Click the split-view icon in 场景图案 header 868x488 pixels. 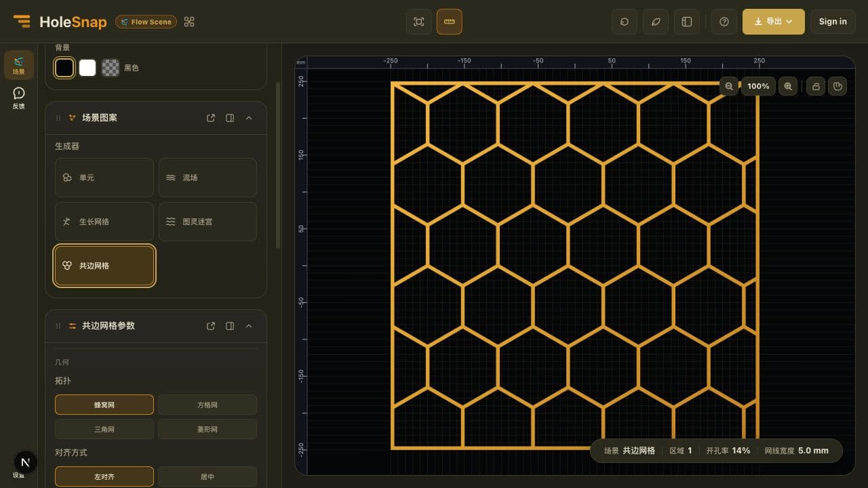tap(230, 118)
